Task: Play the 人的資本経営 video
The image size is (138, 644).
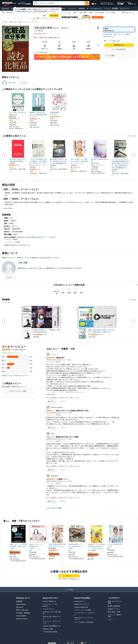Action: (97, 317)
